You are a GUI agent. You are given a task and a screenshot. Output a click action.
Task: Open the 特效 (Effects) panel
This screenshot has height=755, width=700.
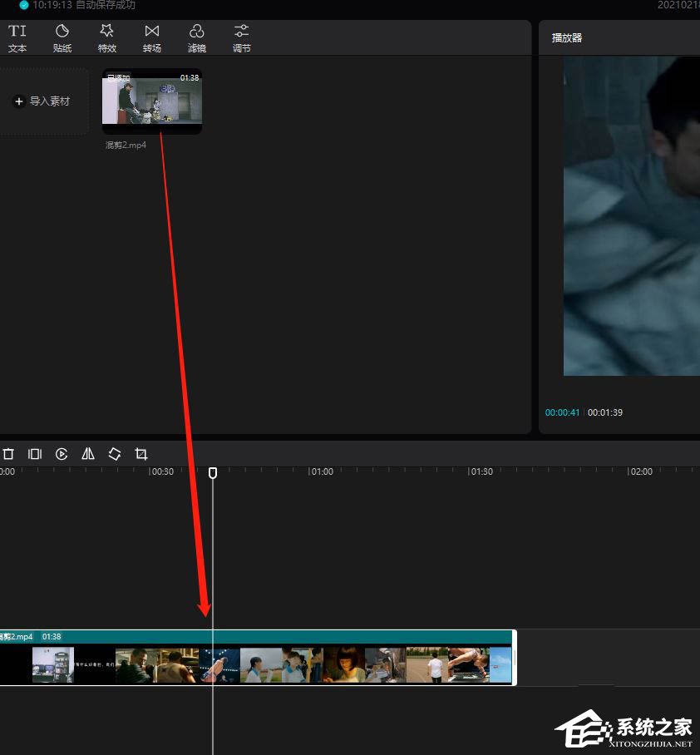107,37
